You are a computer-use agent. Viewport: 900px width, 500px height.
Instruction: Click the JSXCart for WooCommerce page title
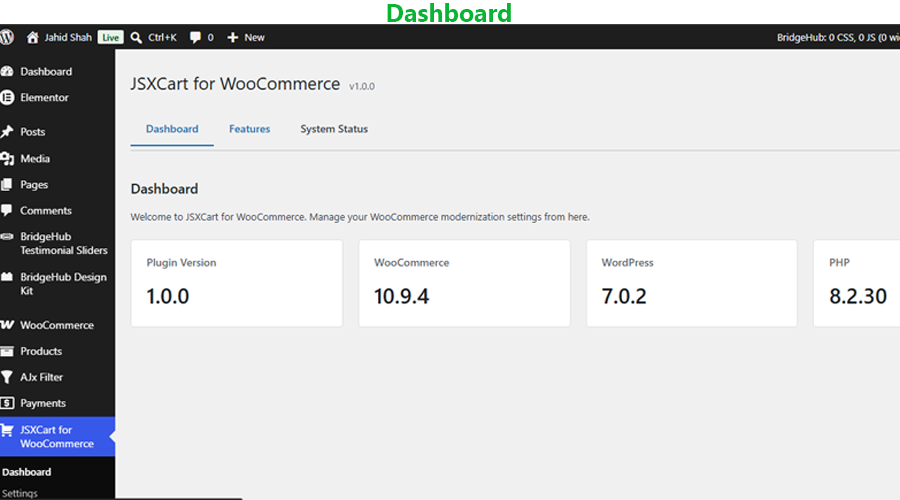235,84
